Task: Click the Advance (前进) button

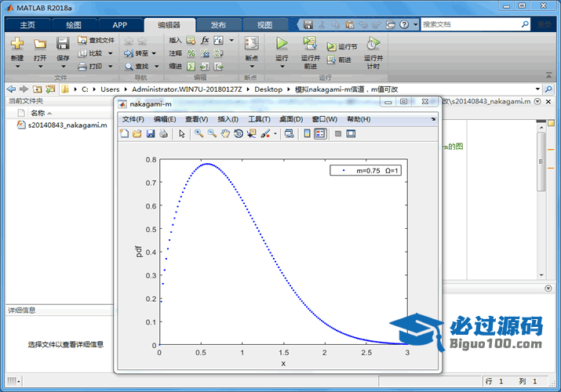Action: (339, 60)
